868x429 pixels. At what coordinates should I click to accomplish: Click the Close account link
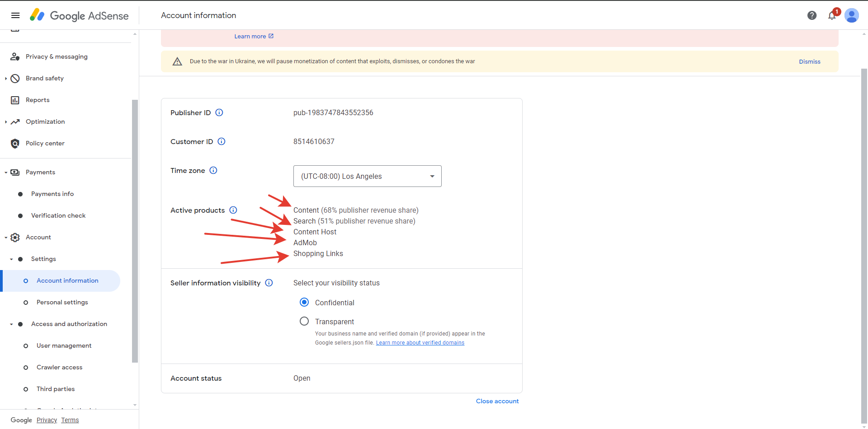(x=497, y=401)
